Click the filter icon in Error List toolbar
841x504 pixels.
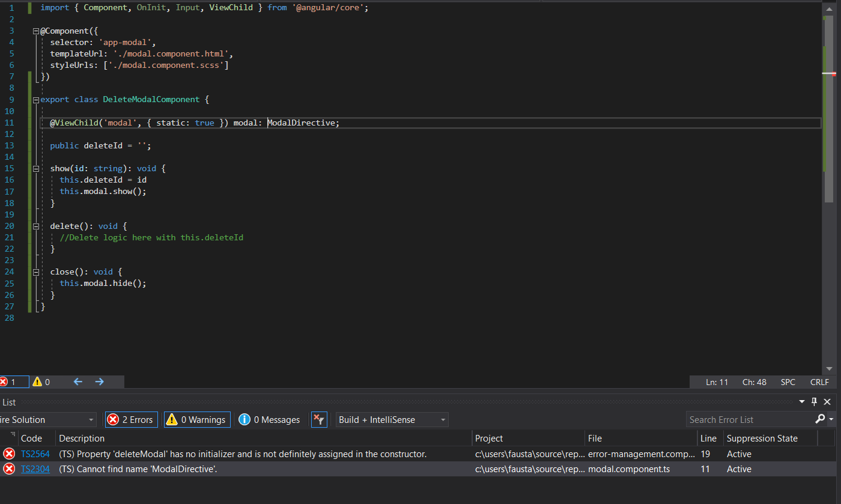(319, 420)
